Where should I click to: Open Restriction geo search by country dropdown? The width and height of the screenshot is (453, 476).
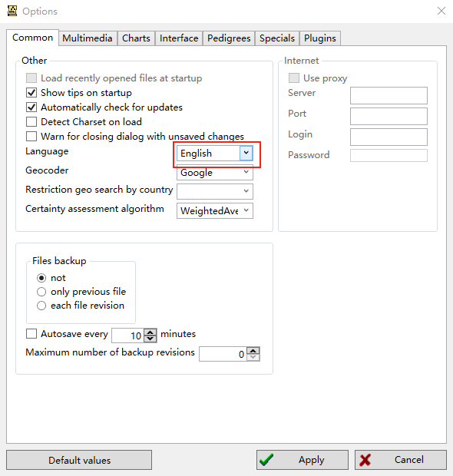(215, 191)
